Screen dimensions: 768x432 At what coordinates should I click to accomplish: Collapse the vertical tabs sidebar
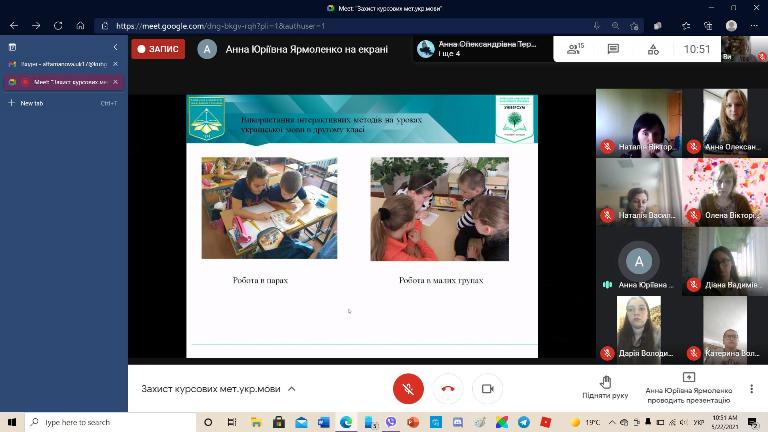pyautogui.click(x=115, y=46)
